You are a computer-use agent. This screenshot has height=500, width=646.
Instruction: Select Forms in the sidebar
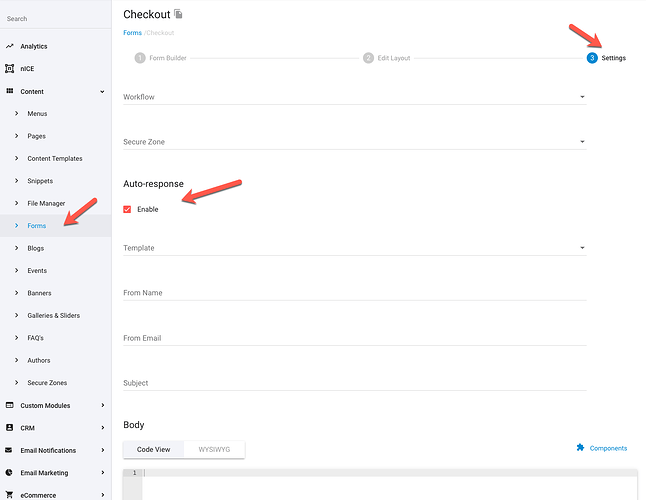(37, 226)
